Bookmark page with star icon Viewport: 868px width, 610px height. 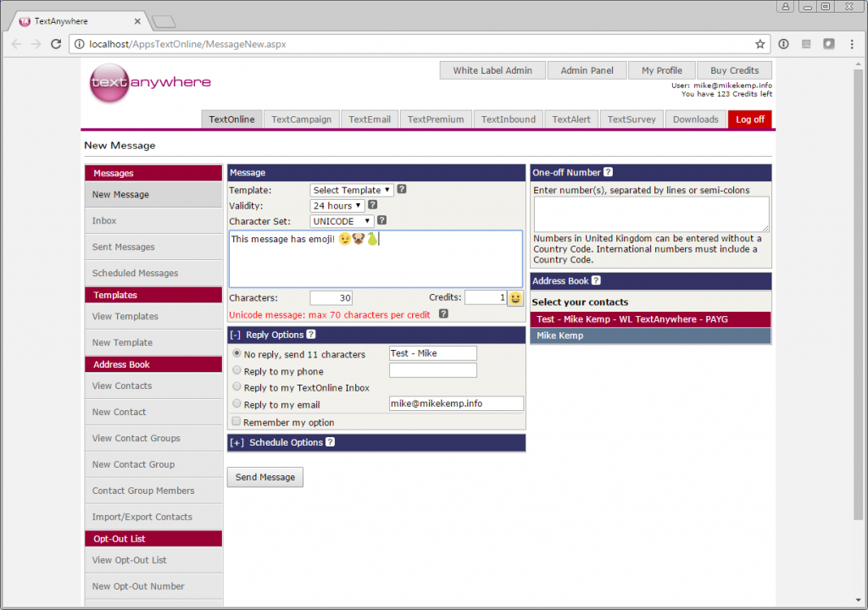point(759,44)
